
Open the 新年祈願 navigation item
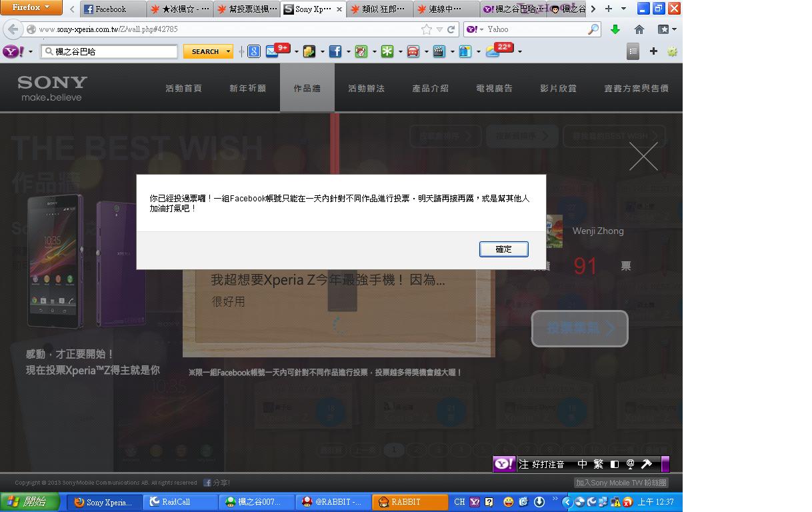247,88
